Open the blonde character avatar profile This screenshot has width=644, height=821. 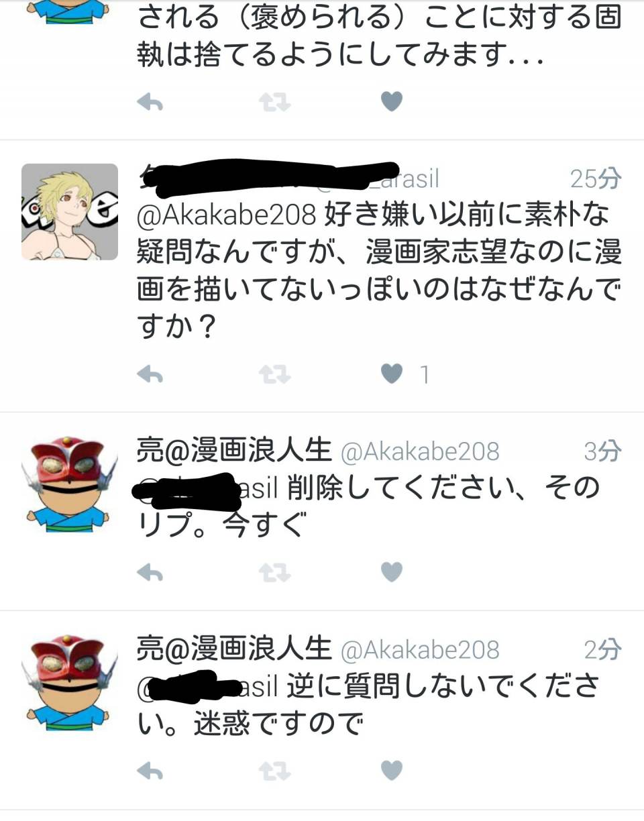[70, 212]
